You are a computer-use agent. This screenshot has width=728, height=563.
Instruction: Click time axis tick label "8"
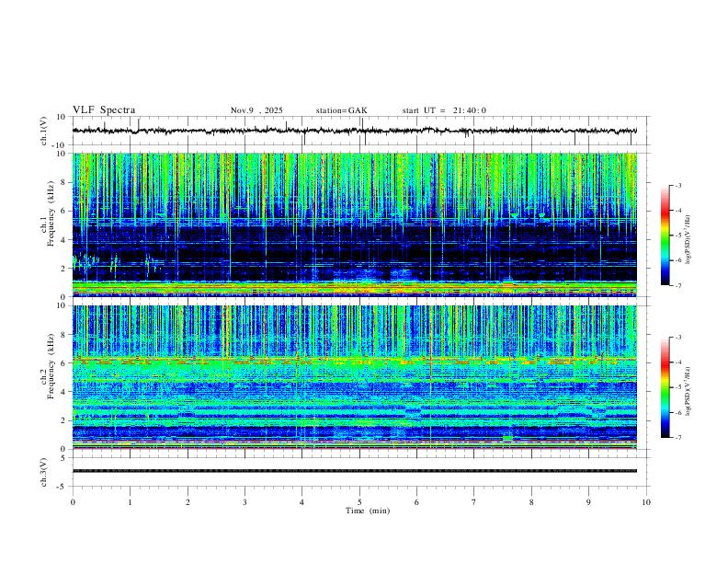[531, 502]
